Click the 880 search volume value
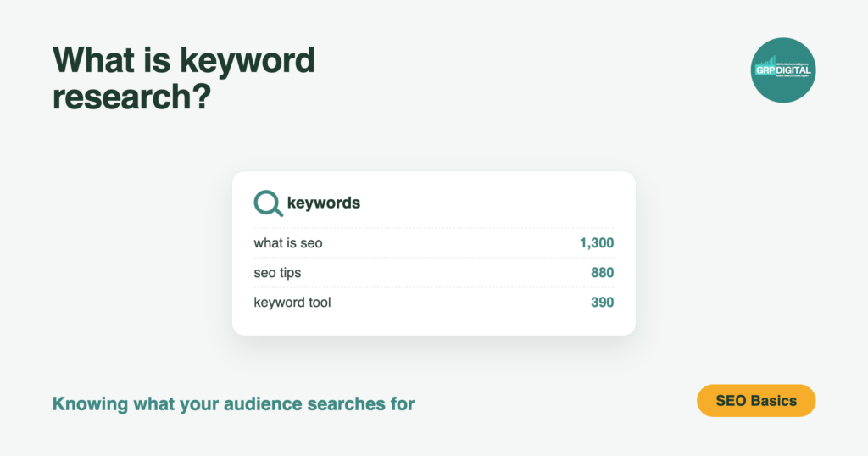 point(603,273)
